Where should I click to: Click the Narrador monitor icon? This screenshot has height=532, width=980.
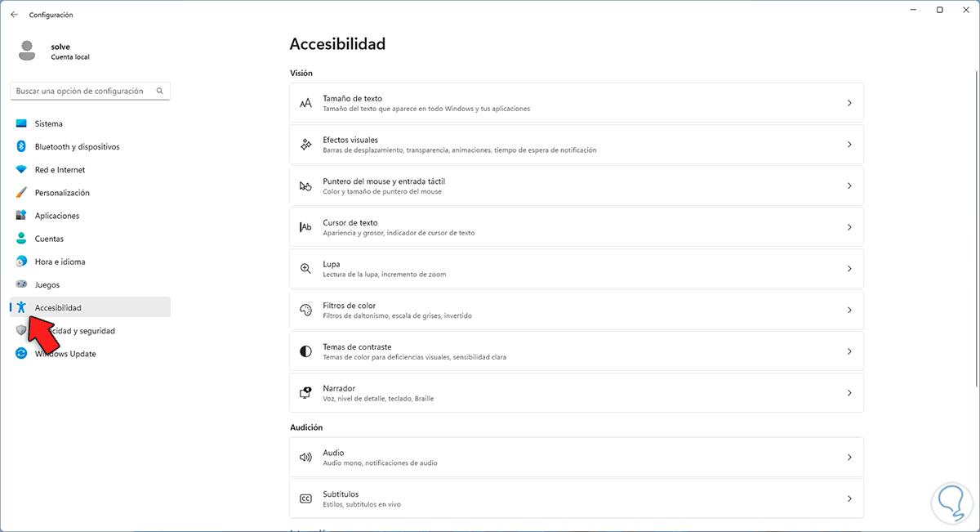click(305, 393)
